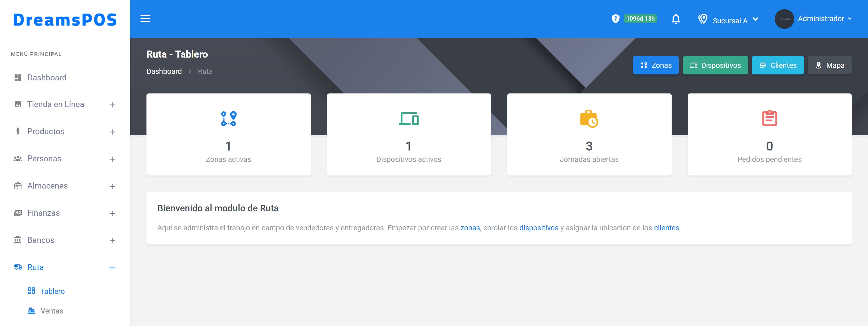
Task: Click the Administrador avatar image
Action: (x=784, y=19)
